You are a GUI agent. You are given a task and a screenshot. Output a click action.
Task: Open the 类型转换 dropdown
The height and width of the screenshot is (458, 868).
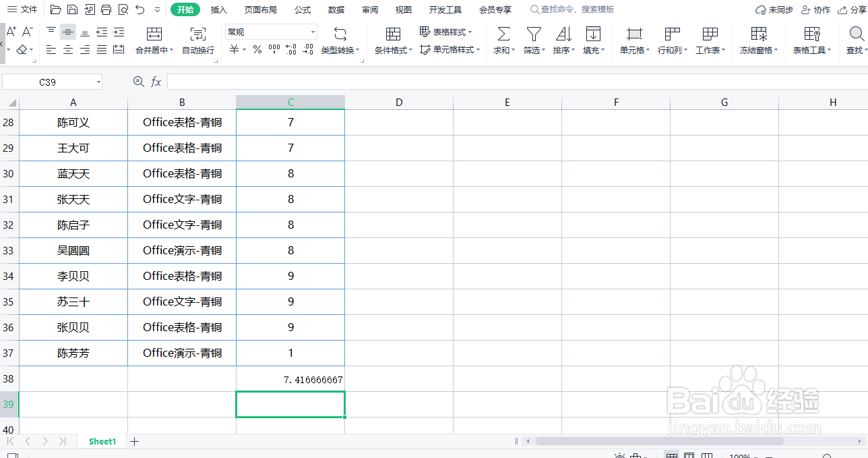340,50
